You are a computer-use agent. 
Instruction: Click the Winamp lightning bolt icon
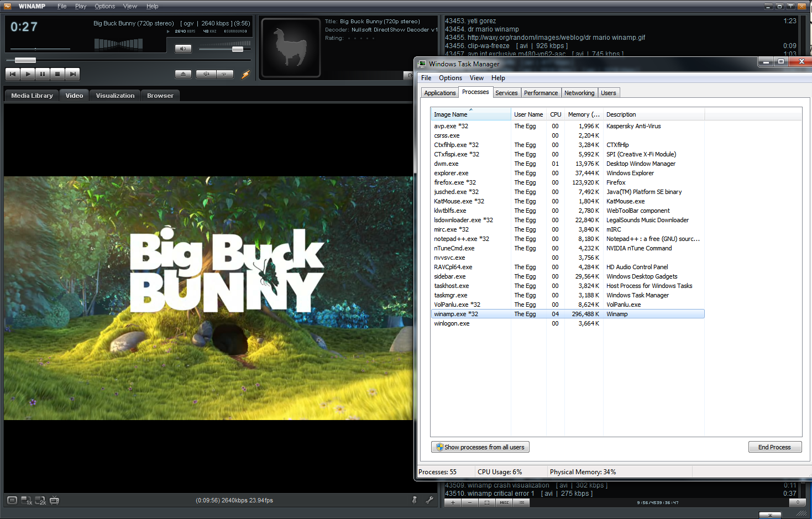(246, 74)
